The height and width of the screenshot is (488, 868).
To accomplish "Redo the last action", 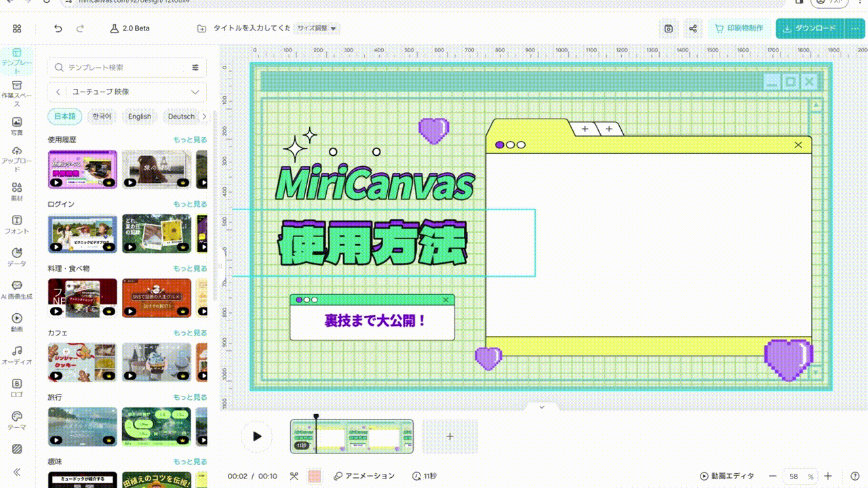I will tap(80, 28).
